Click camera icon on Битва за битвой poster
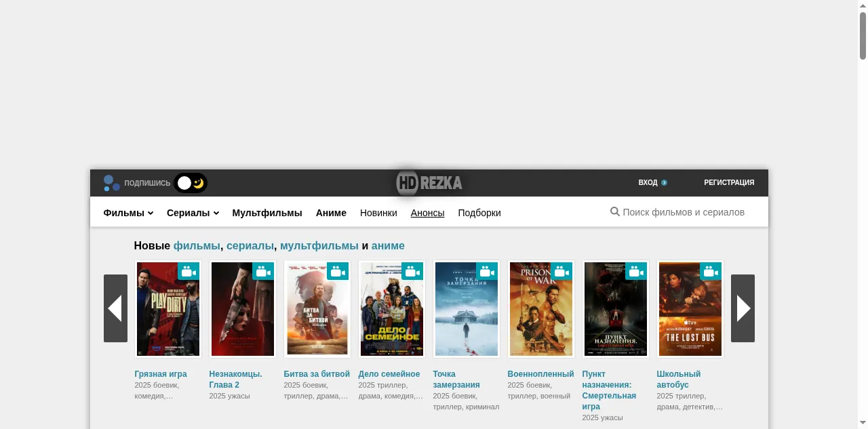Image resolution: width=868 pixels, height=429 pixels. (338, 272)
